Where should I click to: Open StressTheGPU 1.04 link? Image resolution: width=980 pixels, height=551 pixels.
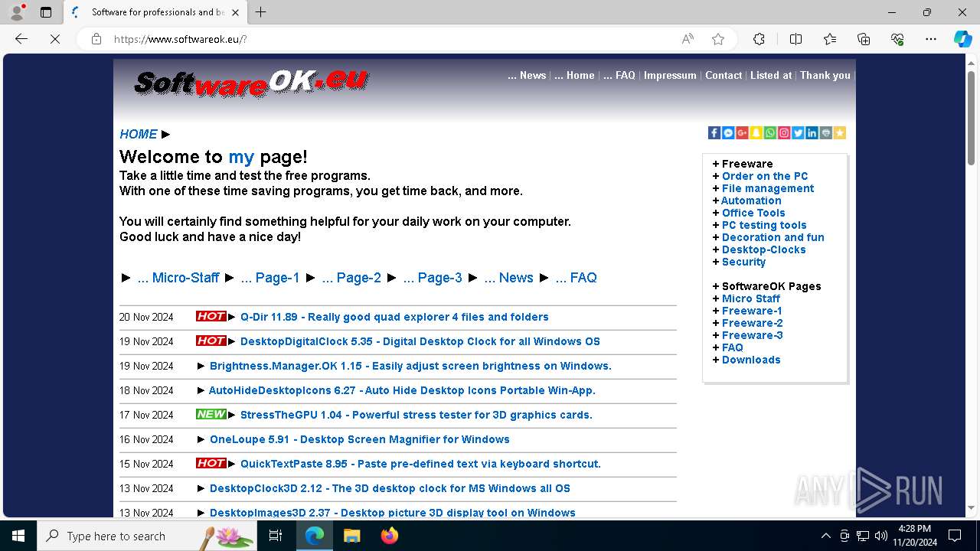(x=416, y=415)
